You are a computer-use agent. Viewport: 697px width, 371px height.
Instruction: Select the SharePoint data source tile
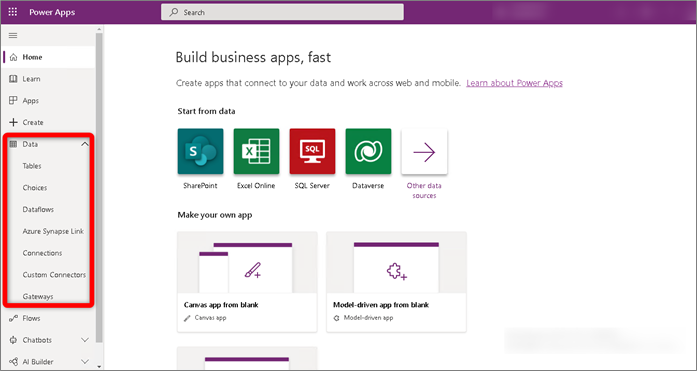200,152
